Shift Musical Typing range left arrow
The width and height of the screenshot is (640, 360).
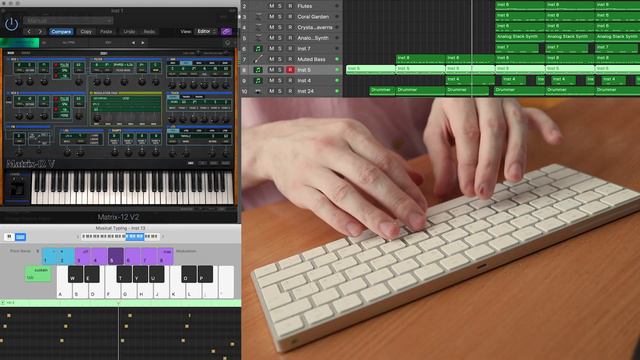click(x=78, y=237)
